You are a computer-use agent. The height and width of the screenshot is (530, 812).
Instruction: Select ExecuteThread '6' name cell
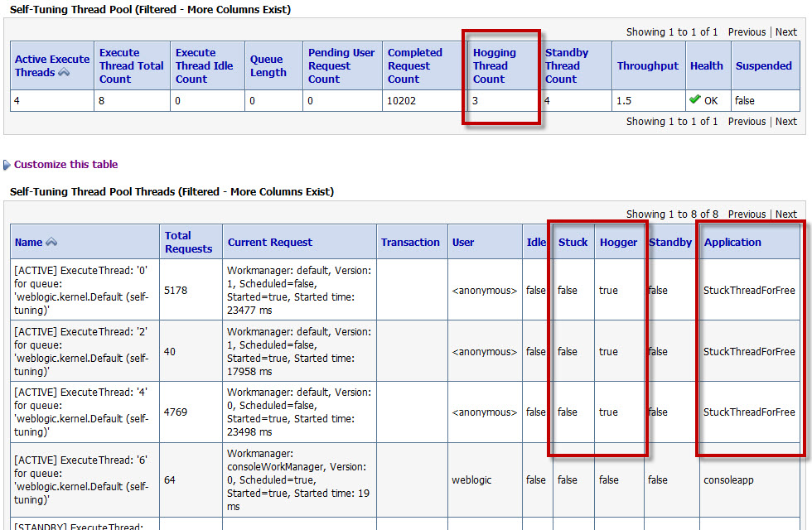click(x=85, y=479)
